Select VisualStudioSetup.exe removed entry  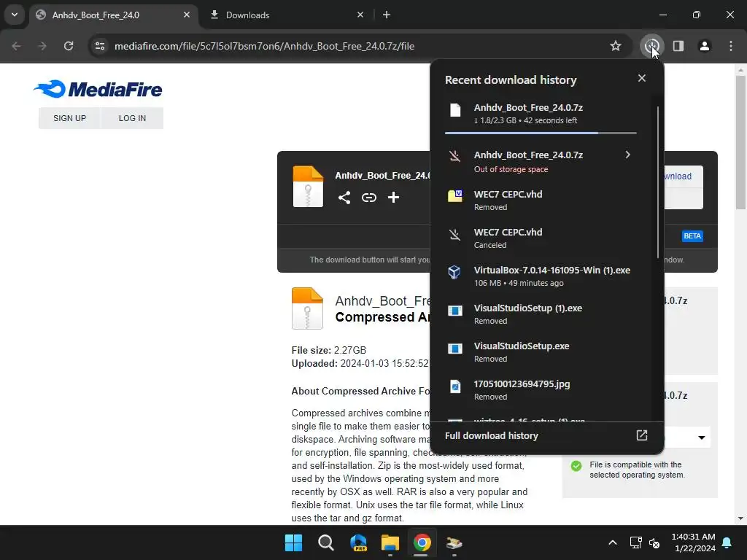tap(541, 352)
